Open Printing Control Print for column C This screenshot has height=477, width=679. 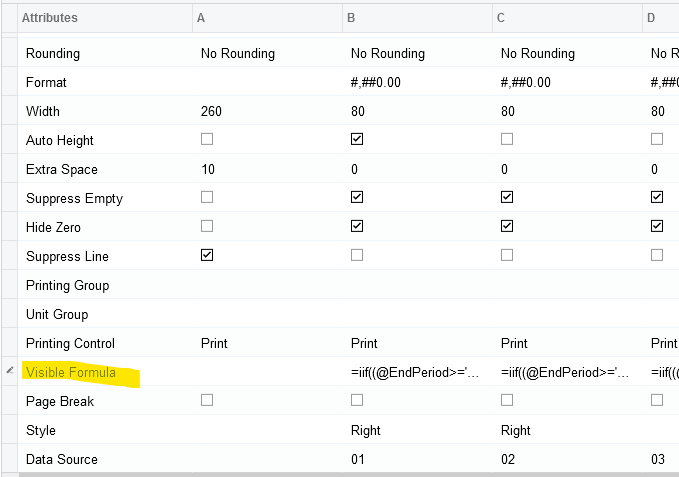(567, 343)
